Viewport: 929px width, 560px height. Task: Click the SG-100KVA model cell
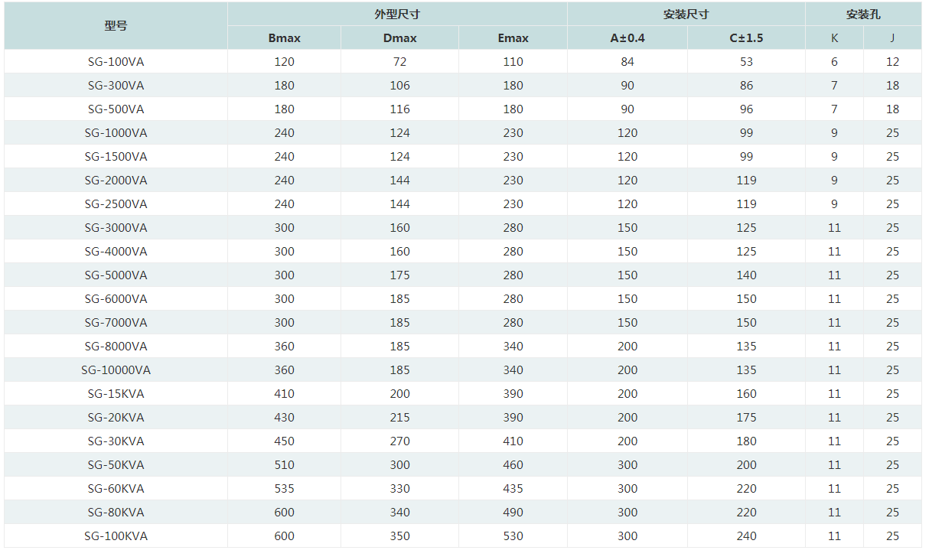tap(116, 536)
